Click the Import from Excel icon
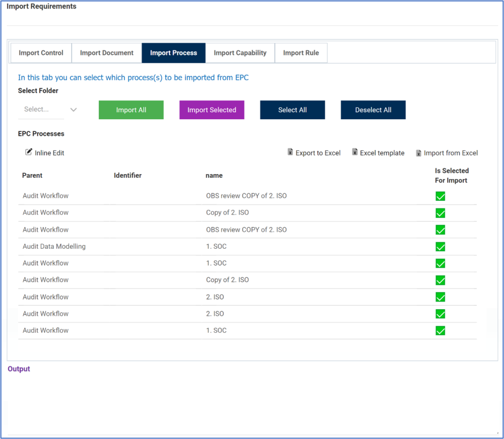 [x=418, y=153]
